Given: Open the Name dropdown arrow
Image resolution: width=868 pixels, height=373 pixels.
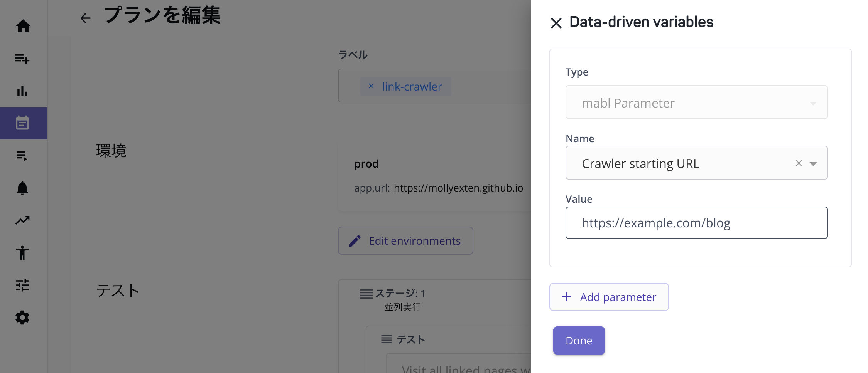Looking at the screenshot, I should click(813, 164).
